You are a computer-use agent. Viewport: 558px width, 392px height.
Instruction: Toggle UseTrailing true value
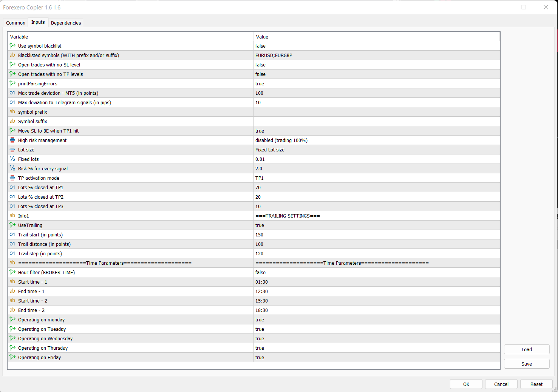click(377, 225)
